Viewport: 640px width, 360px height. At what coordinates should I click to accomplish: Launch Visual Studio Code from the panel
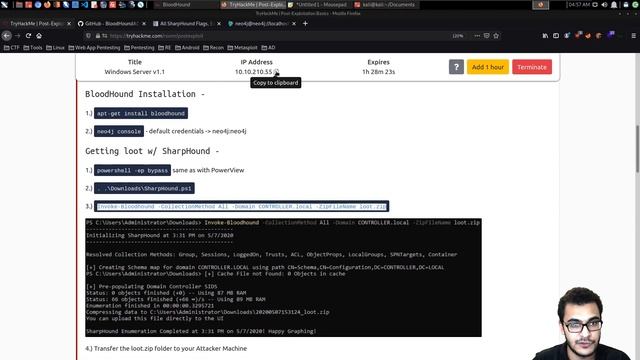click(84, 5)
